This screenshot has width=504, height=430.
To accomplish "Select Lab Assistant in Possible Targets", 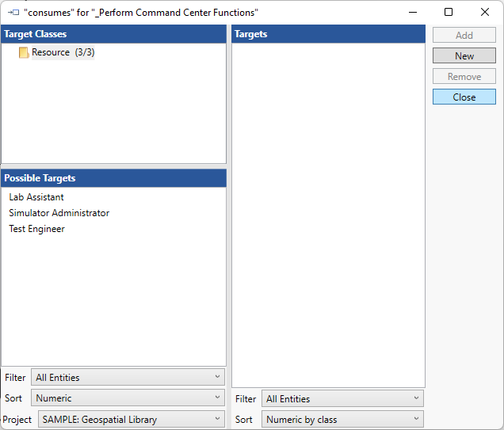I will (36, 197).
